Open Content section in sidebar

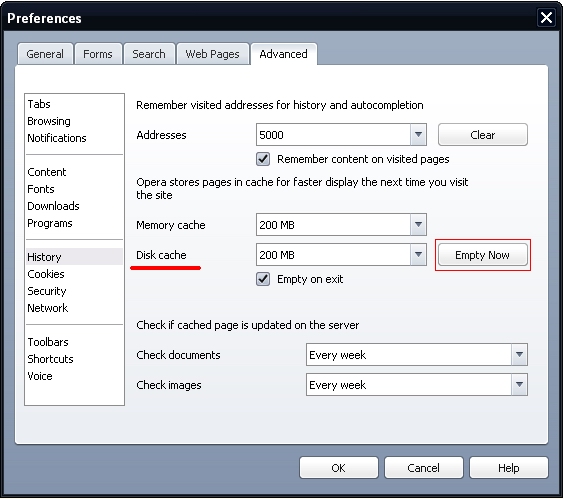point(47,172)
